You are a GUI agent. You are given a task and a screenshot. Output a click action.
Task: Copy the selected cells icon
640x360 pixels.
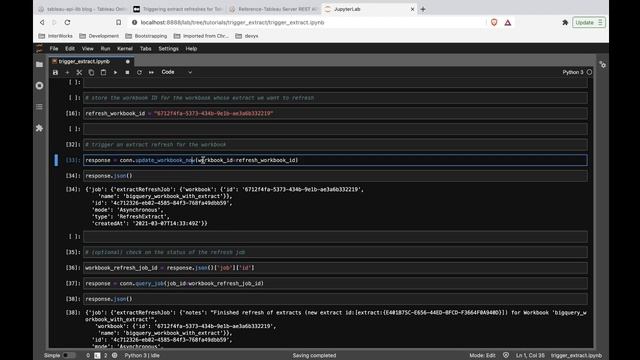(x=91, y=72)
